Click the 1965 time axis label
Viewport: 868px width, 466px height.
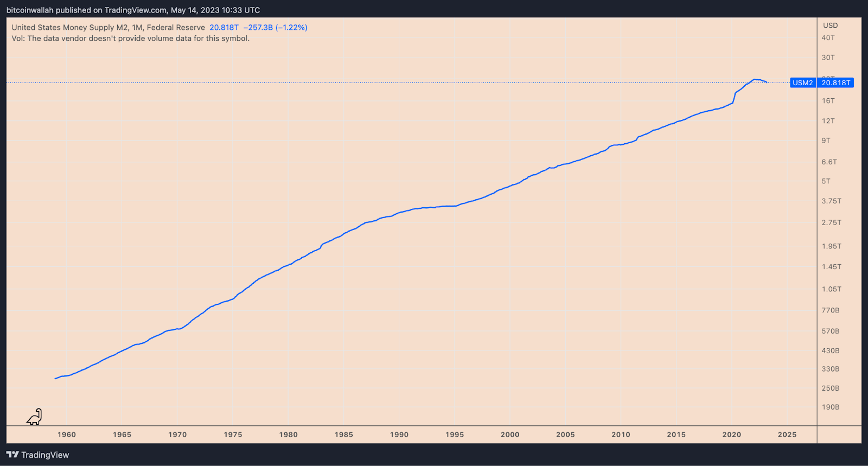click(122, 435)
